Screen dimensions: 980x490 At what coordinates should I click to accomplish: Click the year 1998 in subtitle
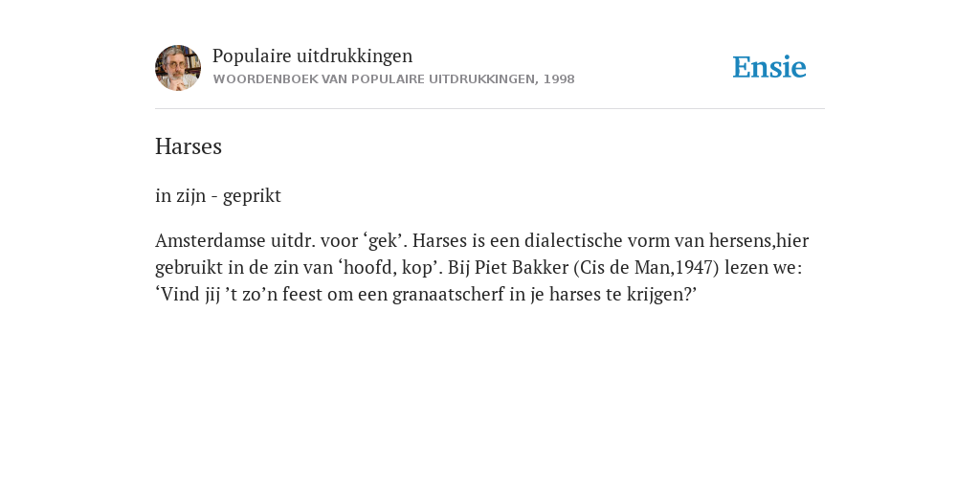click(x=559, y=79)
